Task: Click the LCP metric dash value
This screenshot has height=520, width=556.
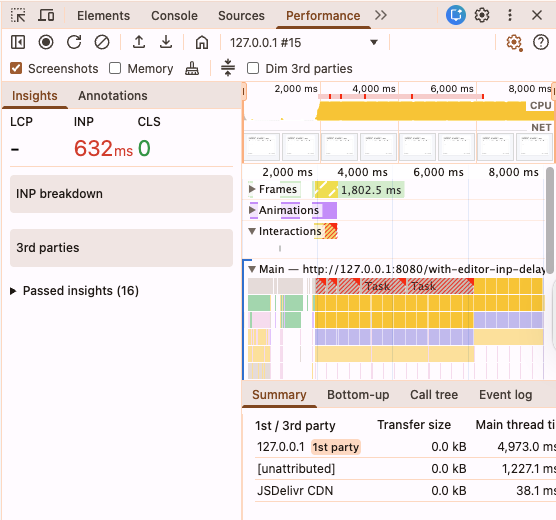Action: tap(15, 149)
